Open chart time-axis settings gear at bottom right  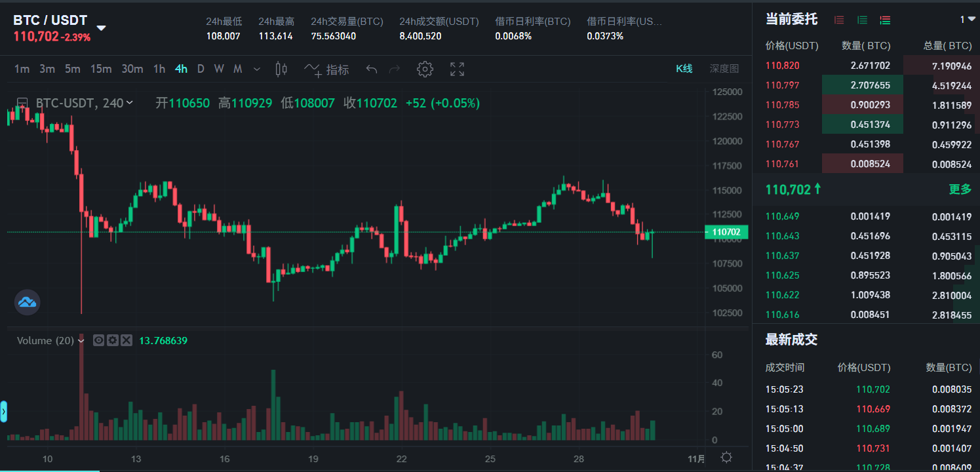pos(726,458)
